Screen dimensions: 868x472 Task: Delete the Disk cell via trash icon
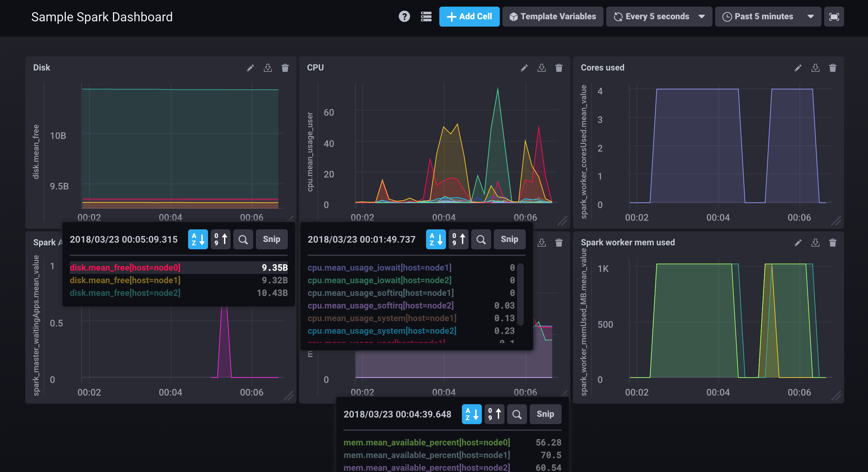[x=285, y=68]
